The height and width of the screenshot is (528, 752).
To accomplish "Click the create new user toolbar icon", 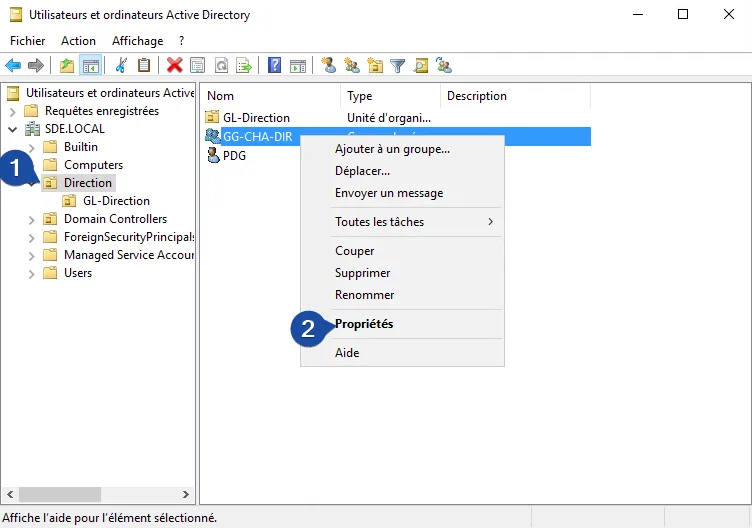I will [329, 66].
